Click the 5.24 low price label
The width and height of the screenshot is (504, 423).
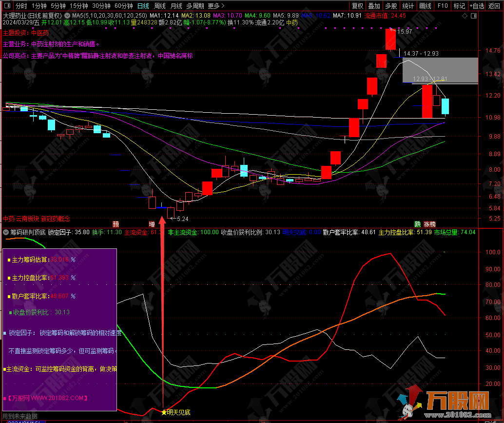(x=183, y=219)
